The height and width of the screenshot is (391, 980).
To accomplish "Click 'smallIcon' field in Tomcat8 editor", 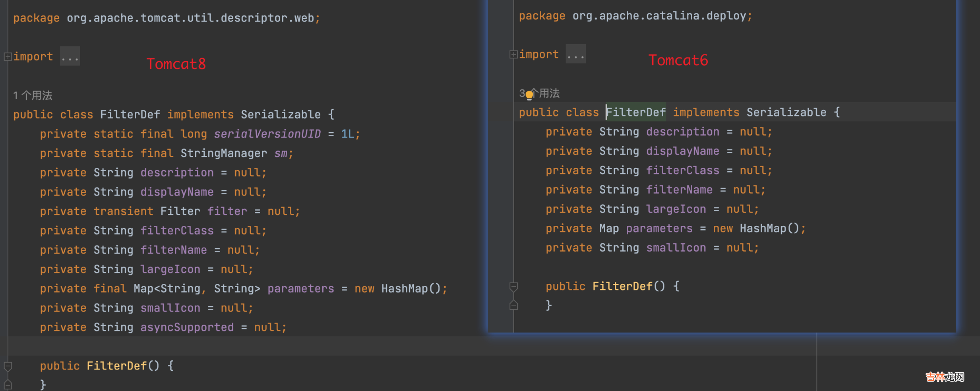I will 170,308.
